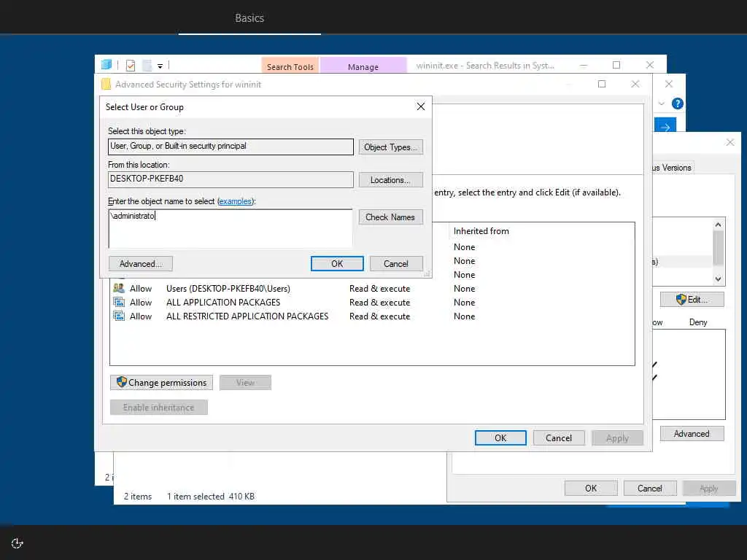
Task: Click Change permissions shield button
Action: [161, 382]
